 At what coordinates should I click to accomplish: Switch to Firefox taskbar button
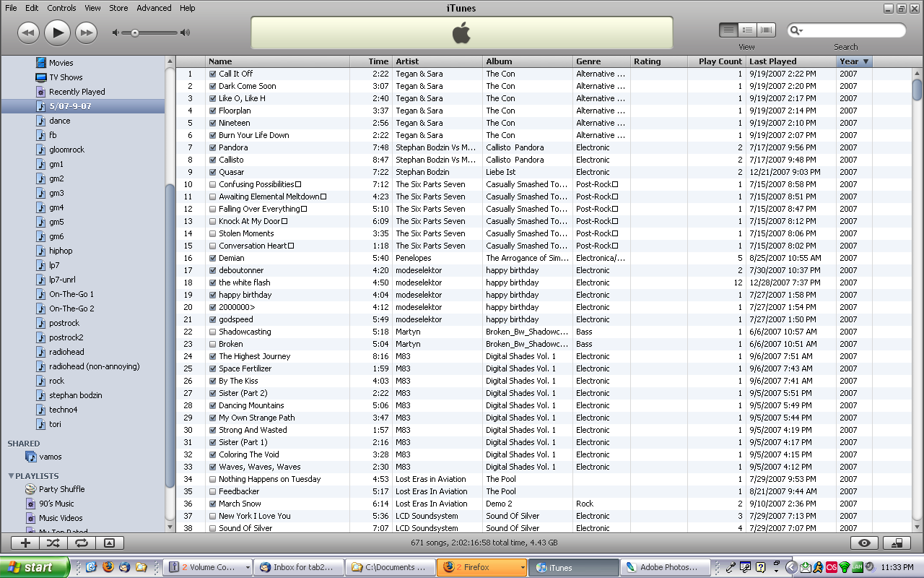481,567
